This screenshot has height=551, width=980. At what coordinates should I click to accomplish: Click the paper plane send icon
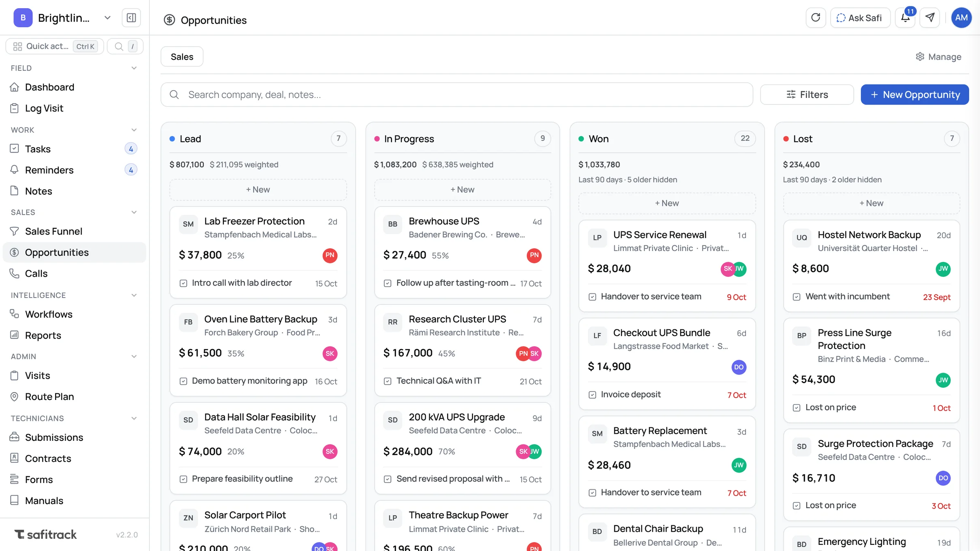coord(930,18)
